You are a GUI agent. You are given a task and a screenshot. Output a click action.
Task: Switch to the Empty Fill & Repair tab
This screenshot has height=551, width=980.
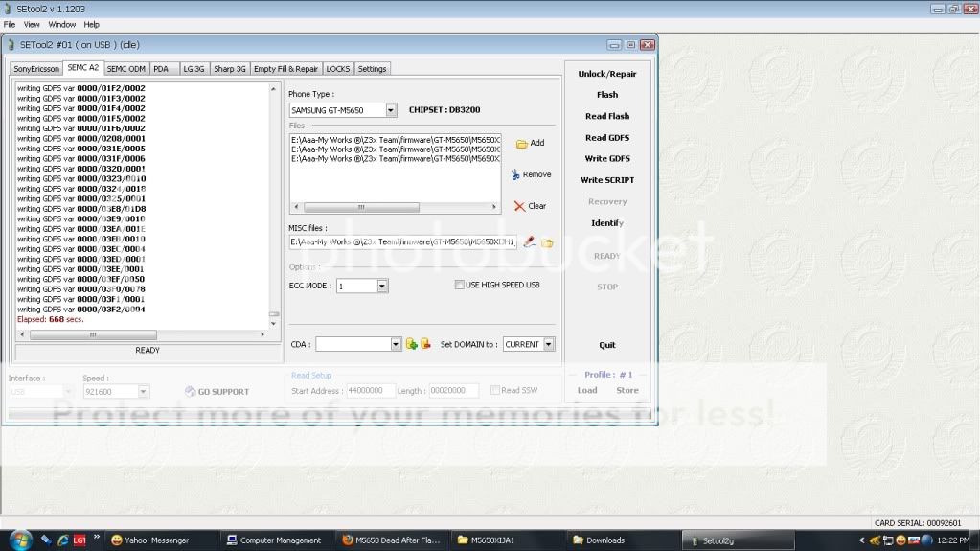click(285, 69)
